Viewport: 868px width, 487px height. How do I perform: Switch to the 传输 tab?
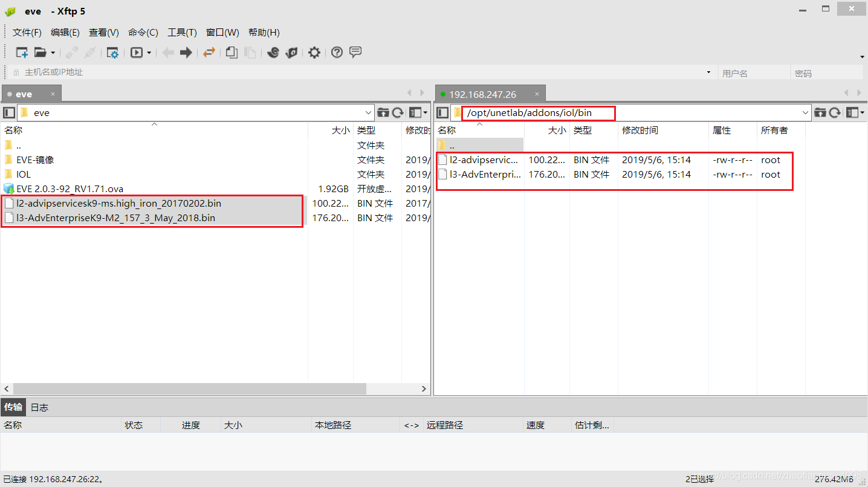(x=13, y=407)
